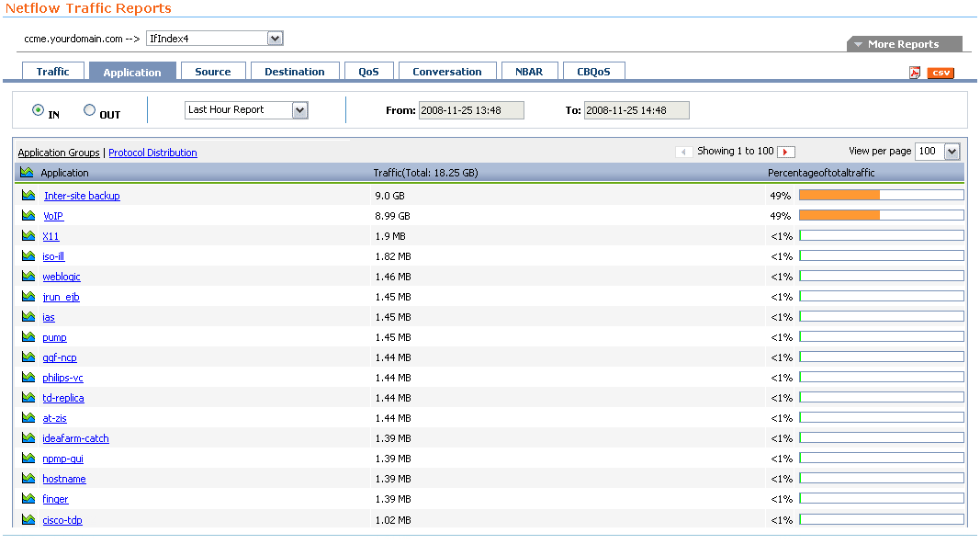Export the report as PDF
Viewport: 980px width, 544px height.
coord(915,73)
